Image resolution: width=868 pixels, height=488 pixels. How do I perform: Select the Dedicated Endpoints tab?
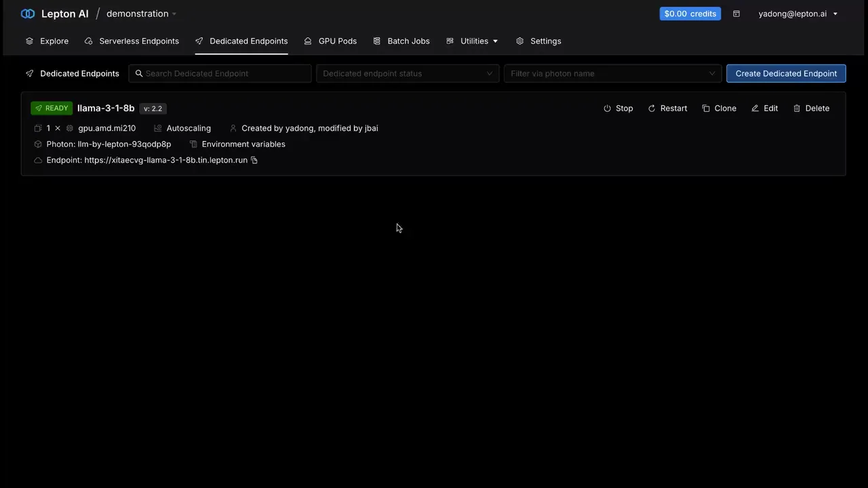(x=241, y=41)
